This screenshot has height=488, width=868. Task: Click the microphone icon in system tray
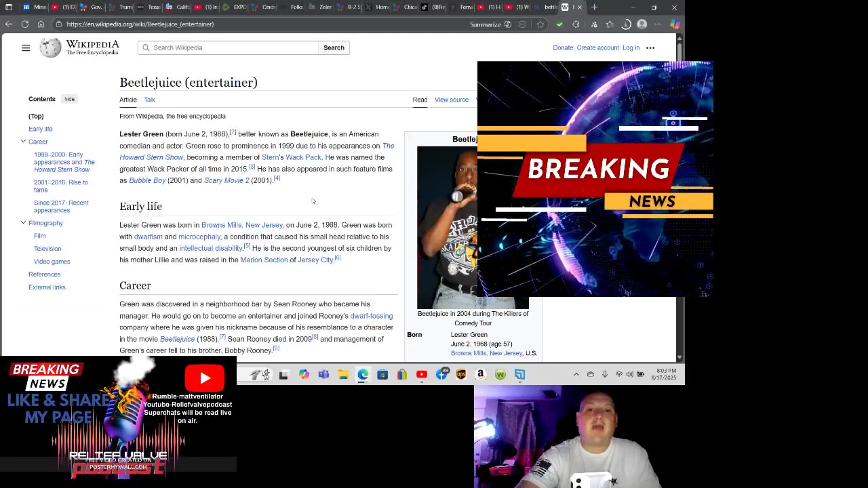605,374
